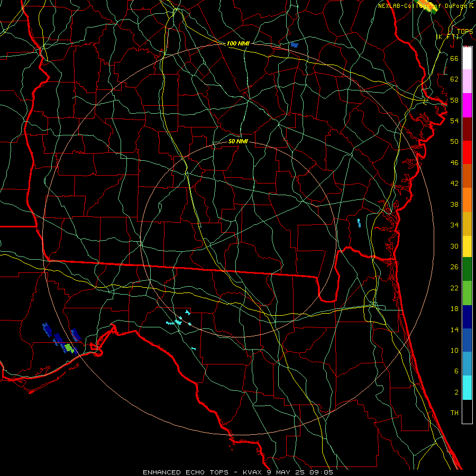Click the orange echo at the top right corner

click(427, 6)
